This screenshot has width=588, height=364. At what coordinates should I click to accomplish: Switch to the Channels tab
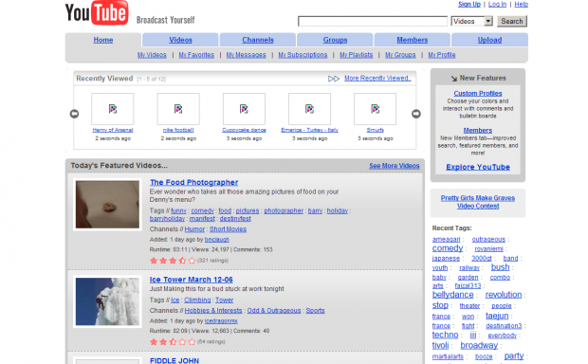pyautogui.click(x=258, y=40)
